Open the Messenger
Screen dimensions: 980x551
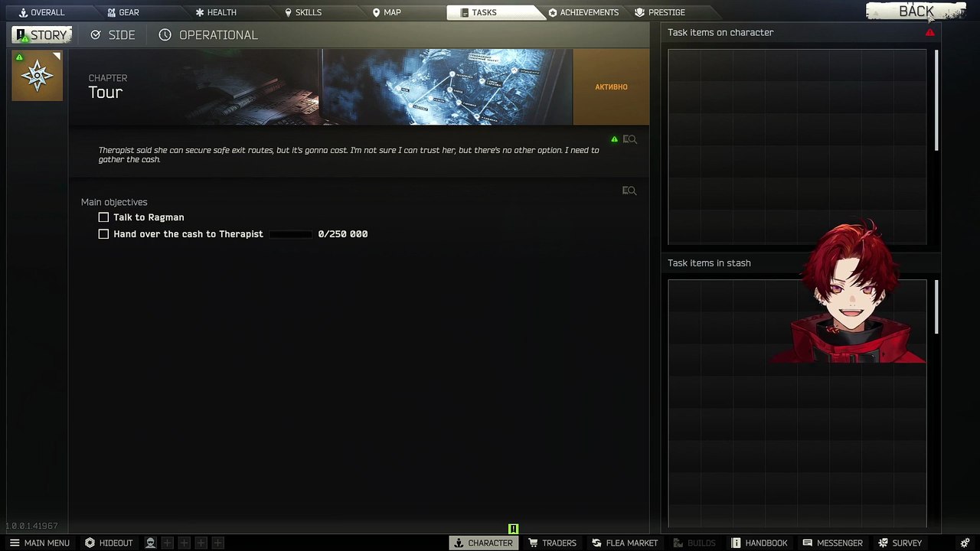coord(833,543)
